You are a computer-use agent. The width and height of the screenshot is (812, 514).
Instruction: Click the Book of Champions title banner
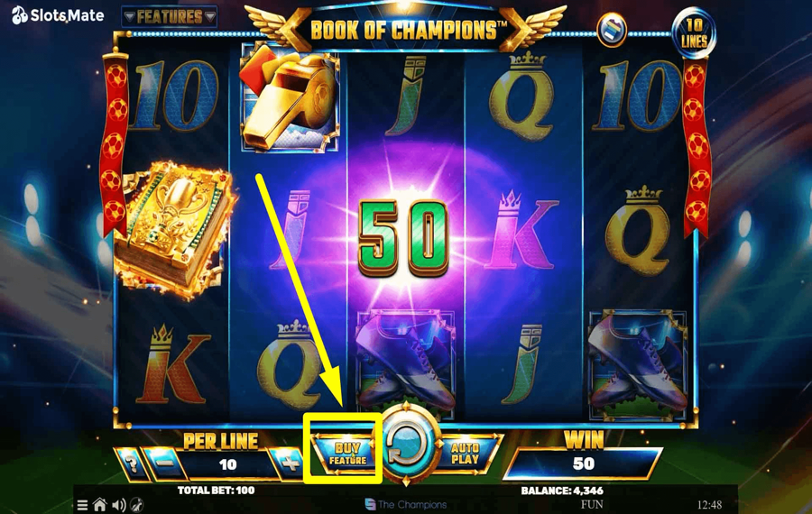coord(404,30)
